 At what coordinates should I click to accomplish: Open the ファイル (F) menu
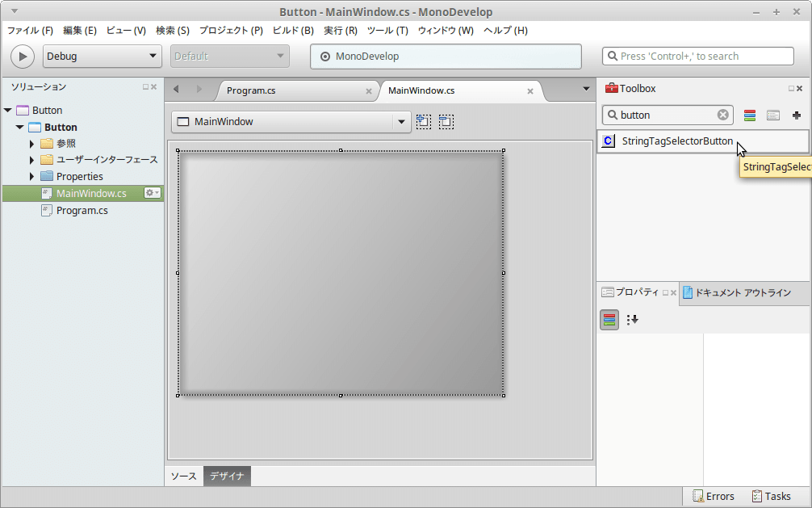[30, 31]
